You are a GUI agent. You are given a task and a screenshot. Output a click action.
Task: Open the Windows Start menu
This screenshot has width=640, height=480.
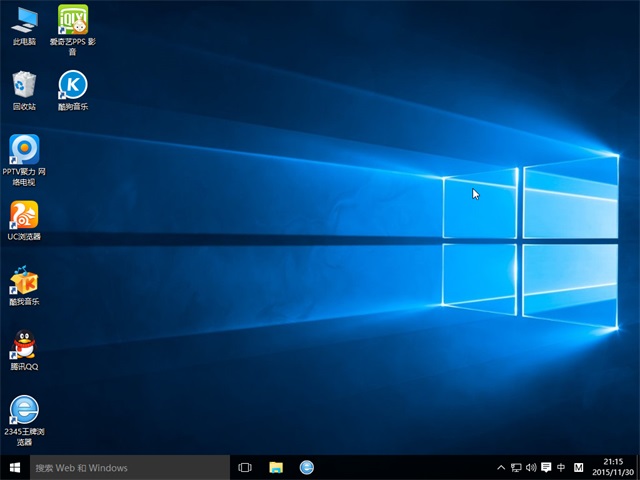[x=15, y=467]
